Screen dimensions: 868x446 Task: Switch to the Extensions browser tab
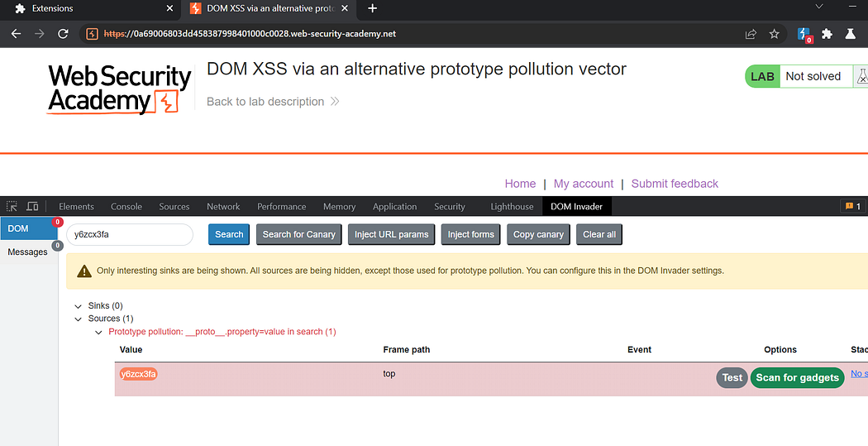[91, 8]
